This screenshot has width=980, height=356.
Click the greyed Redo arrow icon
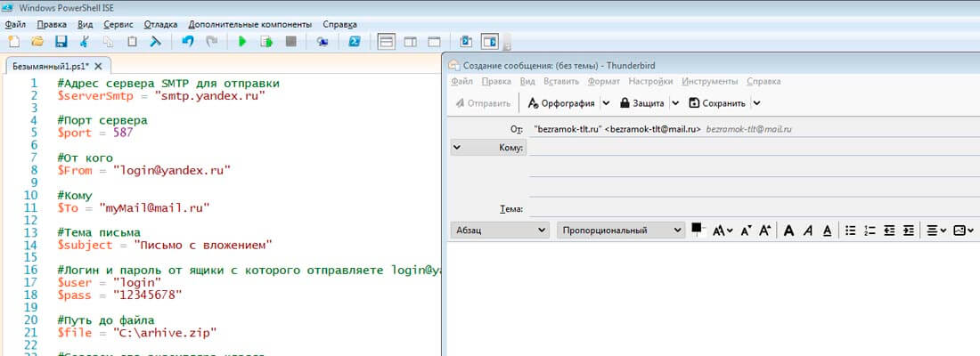pyautogui.click(x=212, y=43)
